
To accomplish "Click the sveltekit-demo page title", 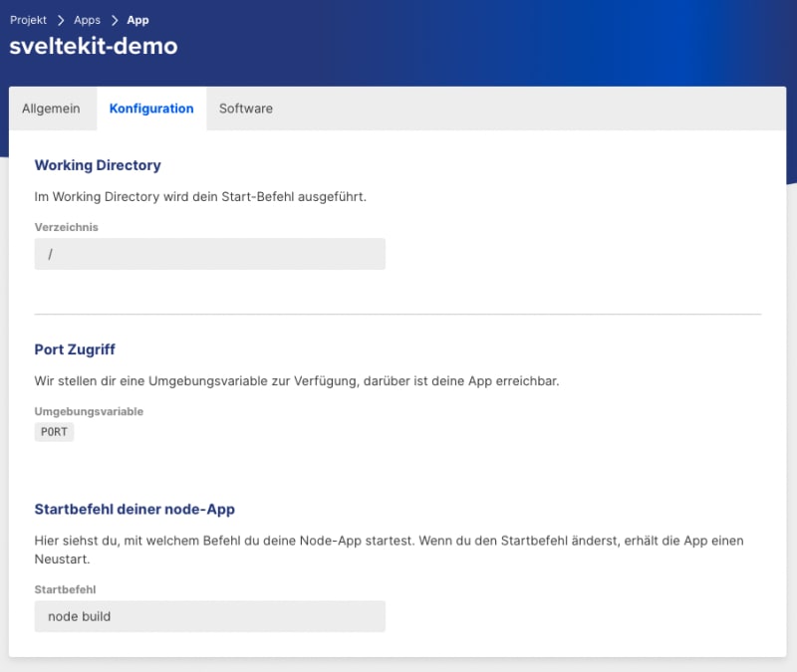I will coord(94,46).
